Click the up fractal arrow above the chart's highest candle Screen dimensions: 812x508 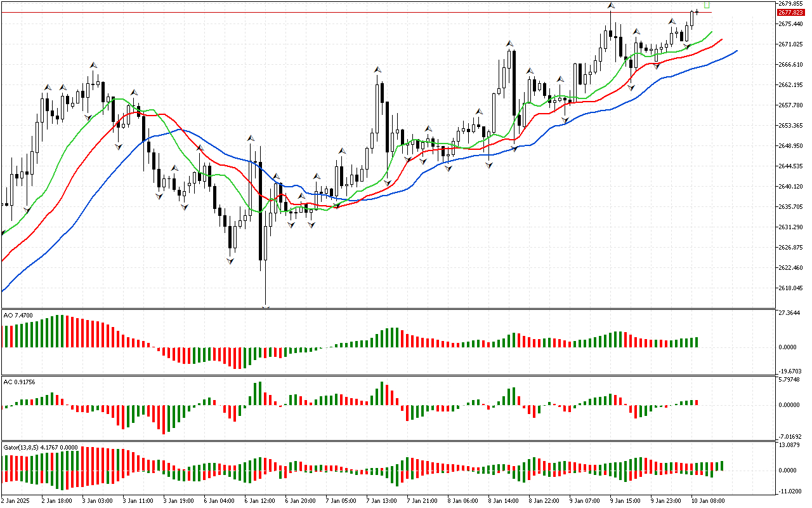click(x=610, y=6)
